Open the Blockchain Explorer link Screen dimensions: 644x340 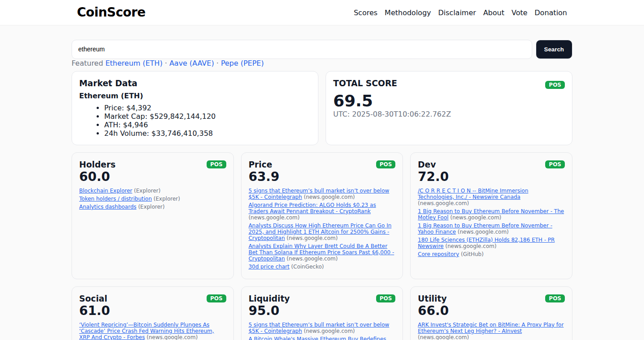point(106,191)
